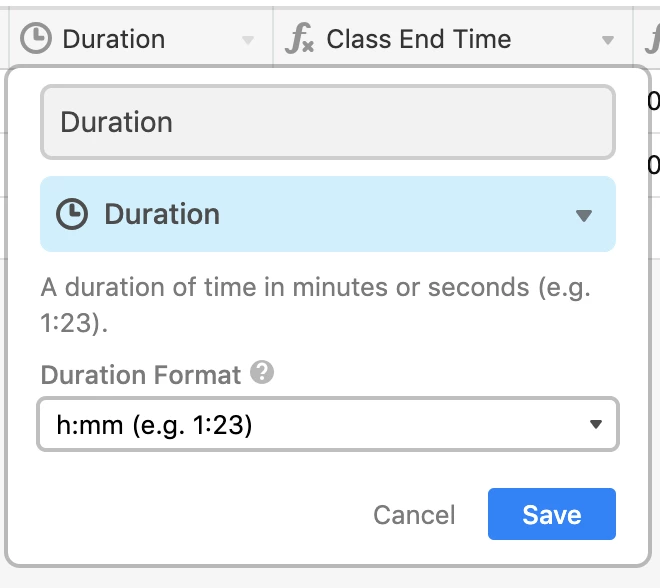660x588 pixels.
Task: Click the Duration Format label text
Action: (x=141, y=374)
